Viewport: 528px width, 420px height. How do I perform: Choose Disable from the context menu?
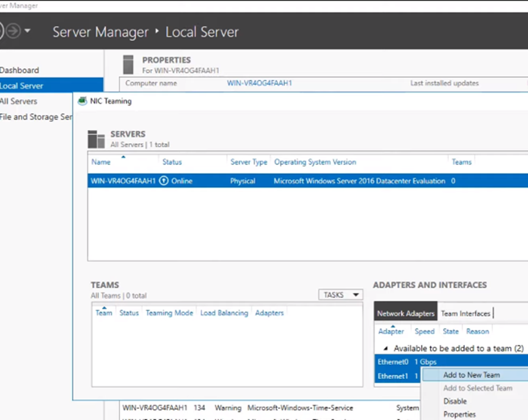[x=455, y=401]
